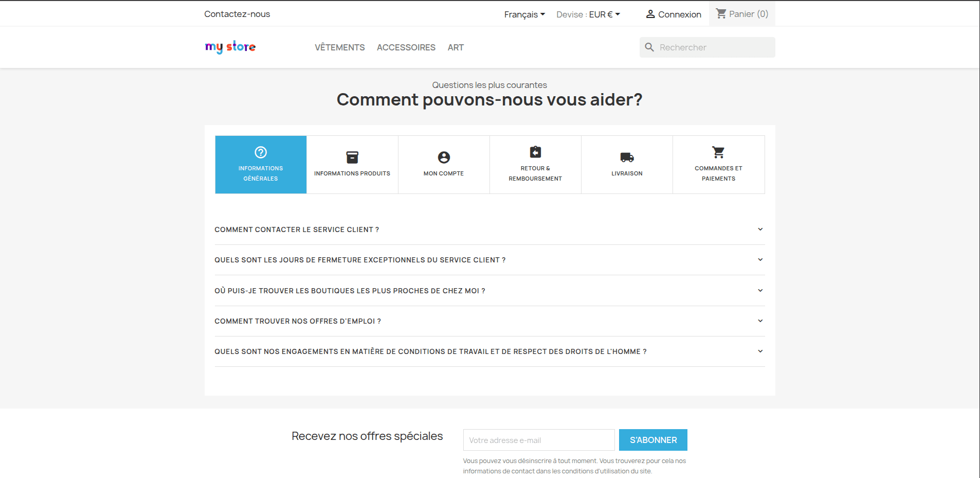Select the Informations Générales help category icon
The image size is (980, 478).
coord(261,151)
